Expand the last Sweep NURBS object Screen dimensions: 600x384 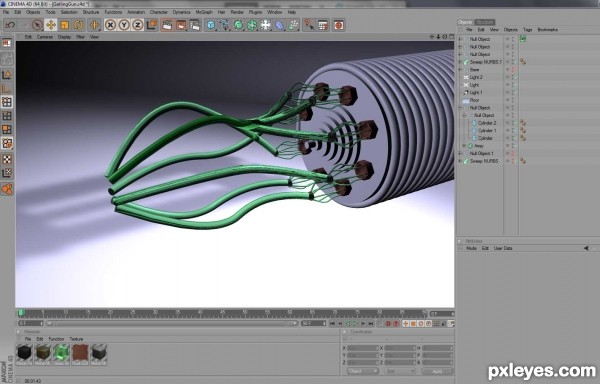pos(460,161)
